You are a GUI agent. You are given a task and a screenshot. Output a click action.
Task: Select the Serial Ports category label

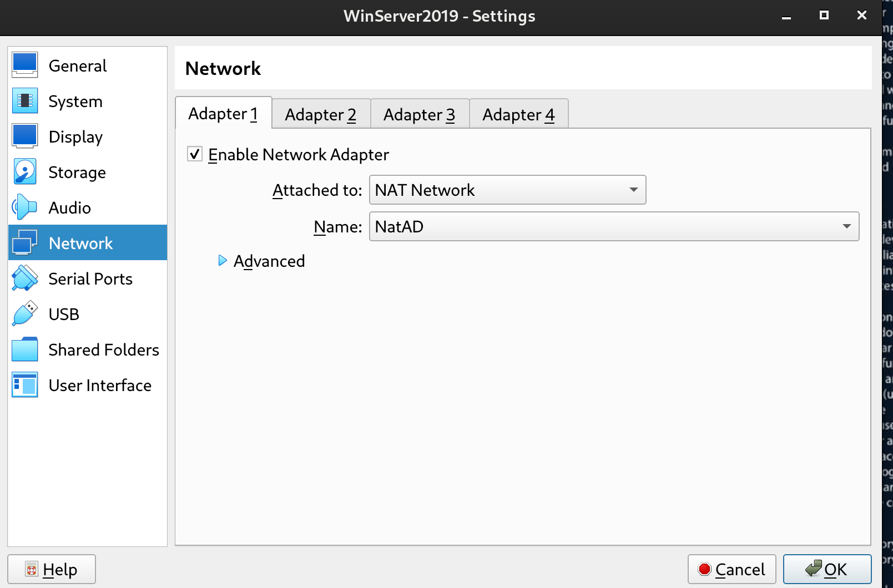pyautogui.click(x=90, y=279)
